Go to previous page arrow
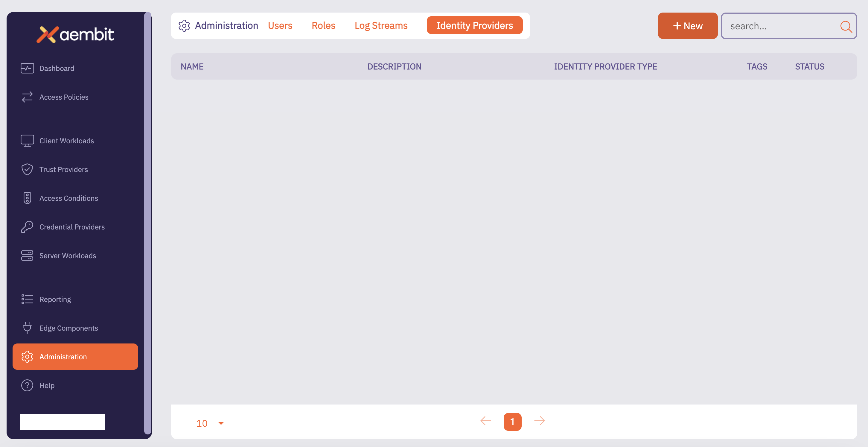Viewport: 868px width, 447px height. (x=485, y=421)
